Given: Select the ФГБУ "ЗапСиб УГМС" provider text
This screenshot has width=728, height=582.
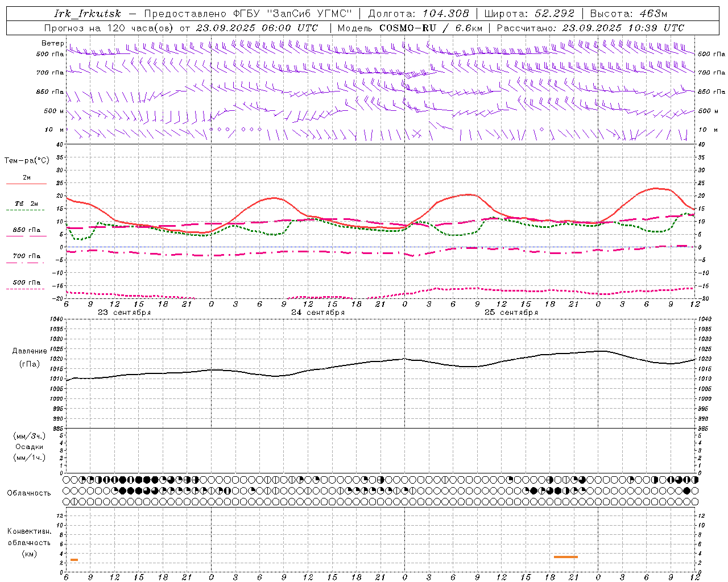Looking at the screenshot, I should tap(292, 14).
